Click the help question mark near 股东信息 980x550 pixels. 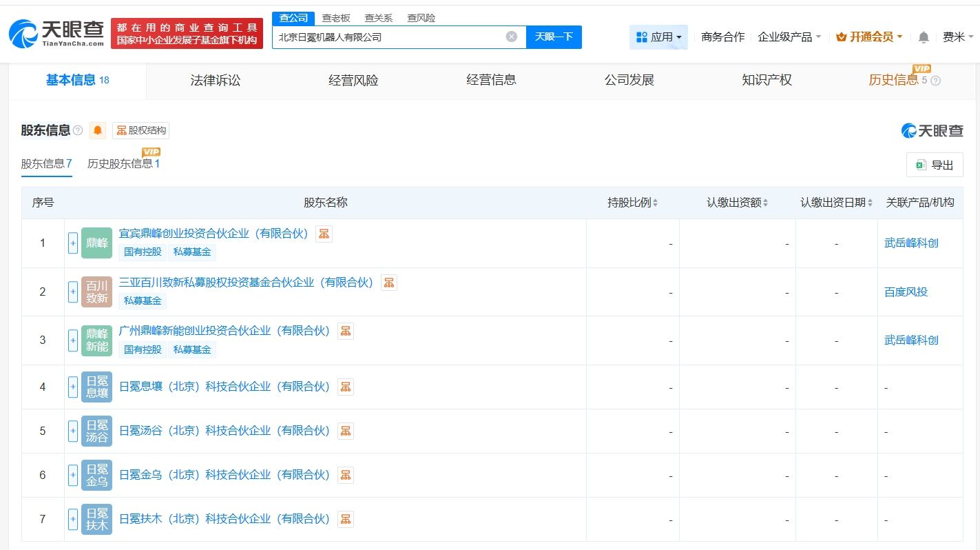78,130
